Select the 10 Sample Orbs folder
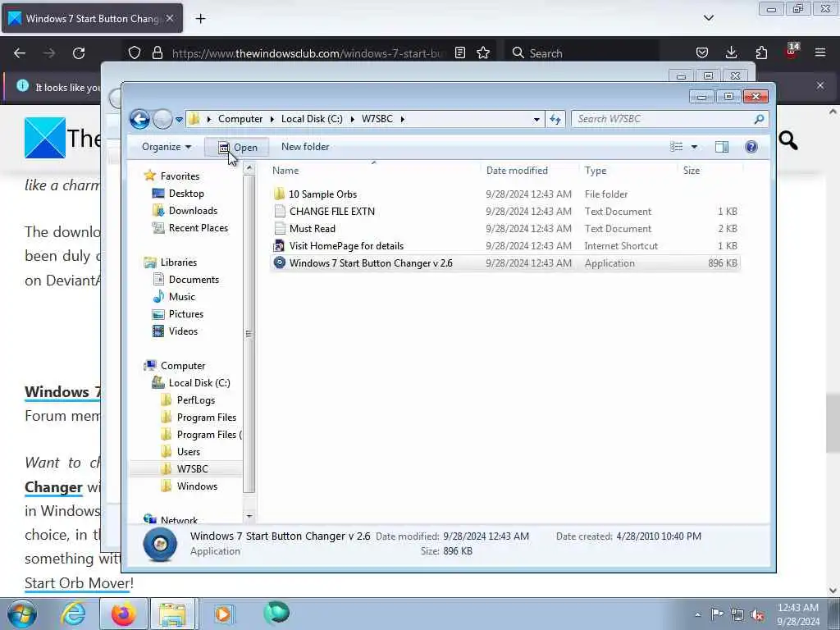Image resolution: width=840 pixels, height=630 pixels. coord(322,194)
